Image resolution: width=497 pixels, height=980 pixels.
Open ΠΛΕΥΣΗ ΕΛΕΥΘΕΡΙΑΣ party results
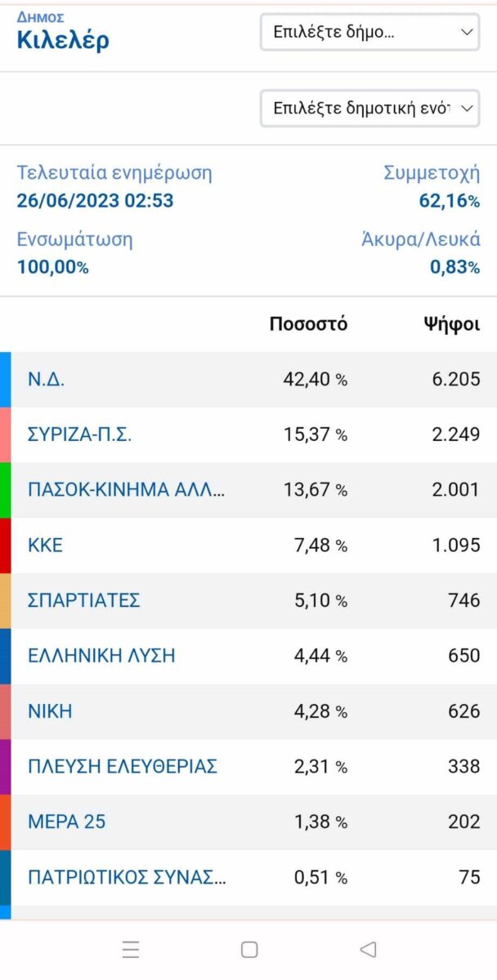123,767
